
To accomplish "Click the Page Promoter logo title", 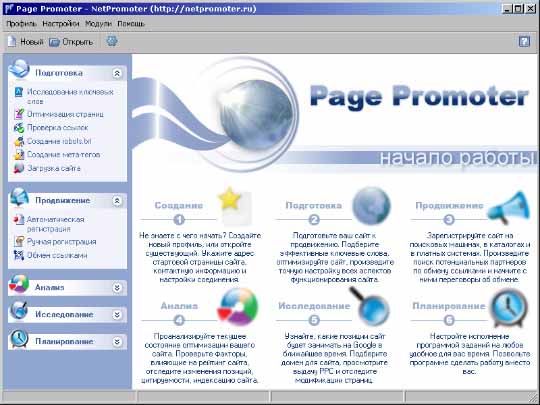I will click(x=419, y=97).
